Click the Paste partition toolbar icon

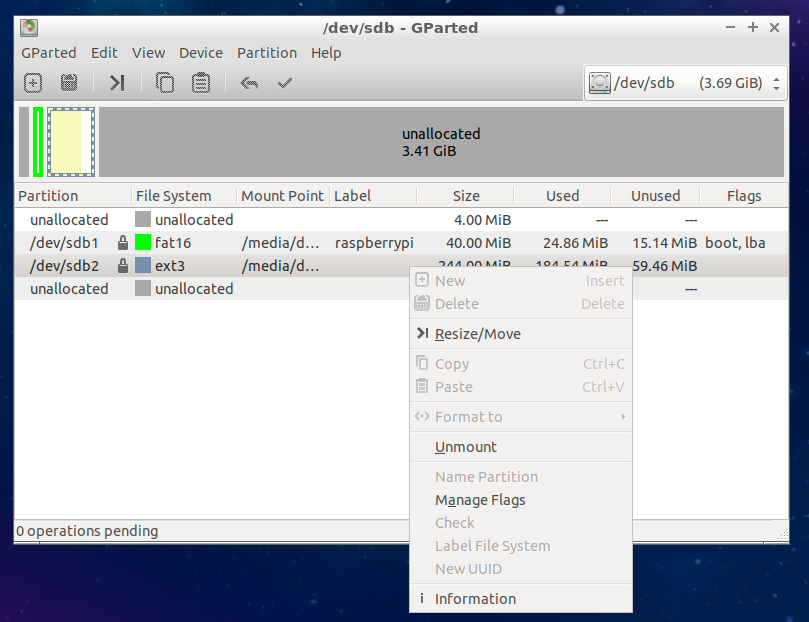201,83
